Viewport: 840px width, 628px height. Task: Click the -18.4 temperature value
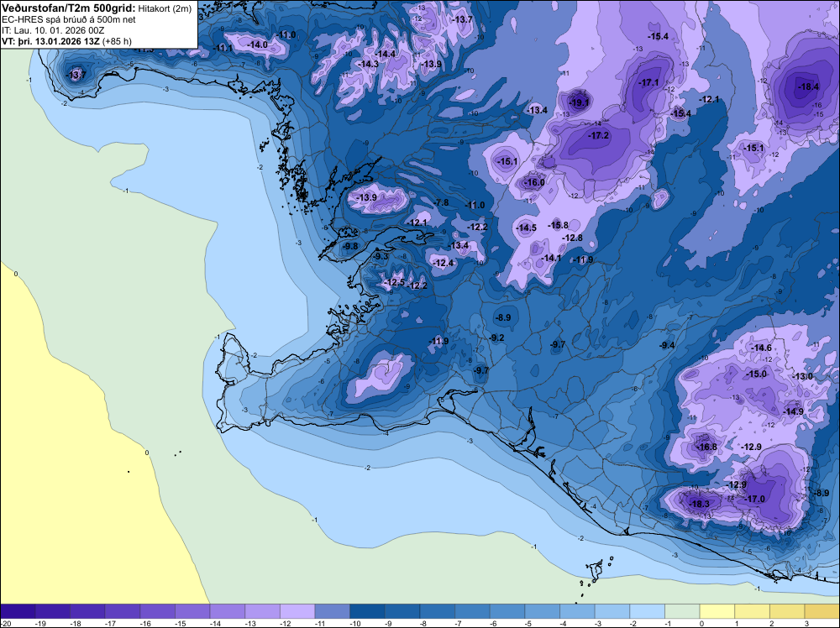click(x=808, y=86)
